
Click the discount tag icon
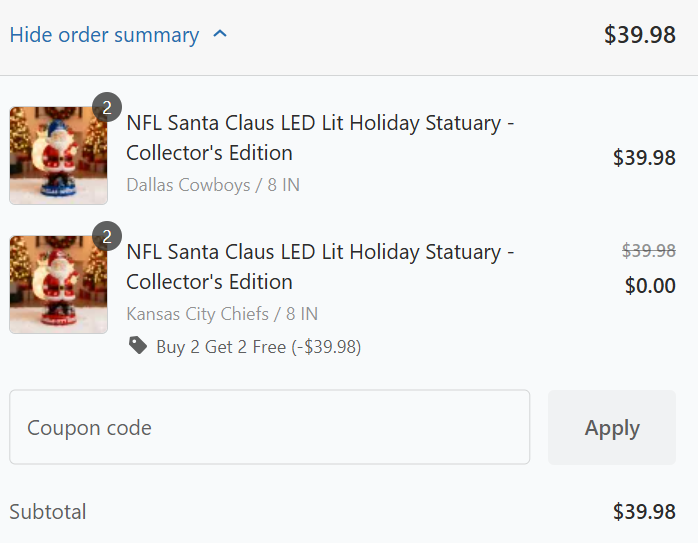[x=137, y=346]
